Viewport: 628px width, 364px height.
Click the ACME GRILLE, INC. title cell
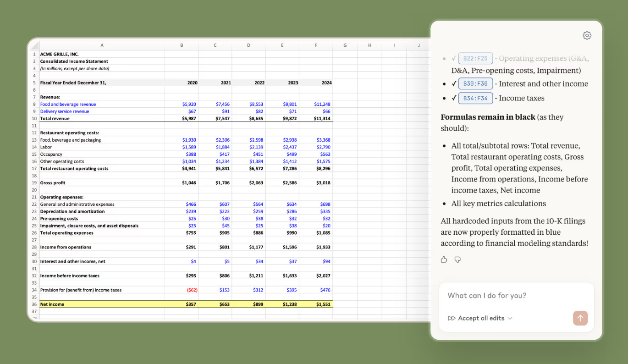pos(60,54)
